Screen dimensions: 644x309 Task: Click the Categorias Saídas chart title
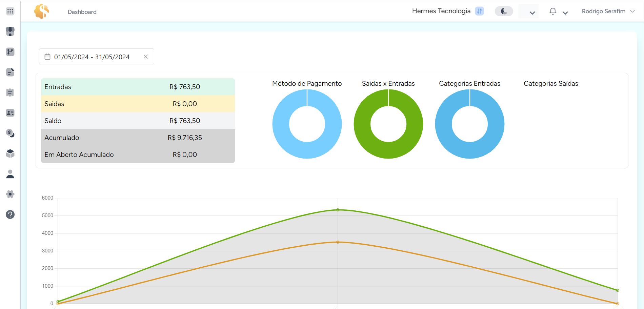click(551, 83)
